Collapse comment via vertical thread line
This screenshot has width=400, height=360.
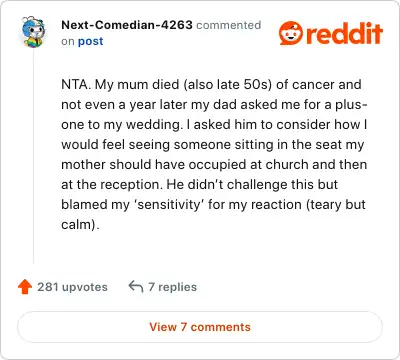click(x=34, y=157)
